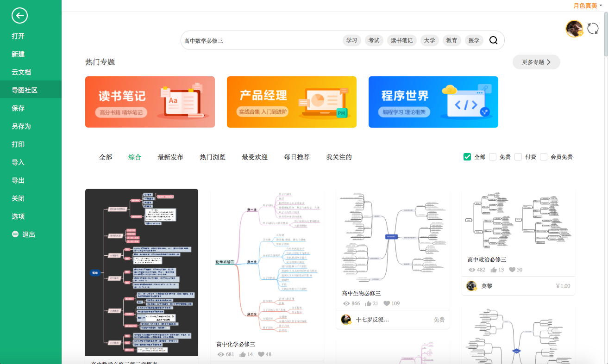Click the 考试 search tag

[x=374, y=40]
